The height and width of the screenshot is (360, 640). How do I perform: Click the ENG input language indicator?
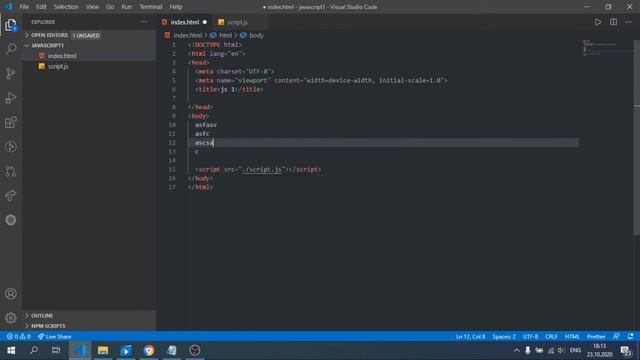pos(575,350)
